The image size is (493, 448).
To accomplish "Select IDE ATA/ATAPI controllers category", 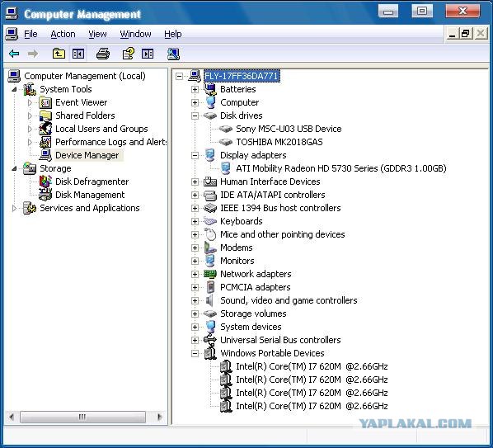I will 273,195.
